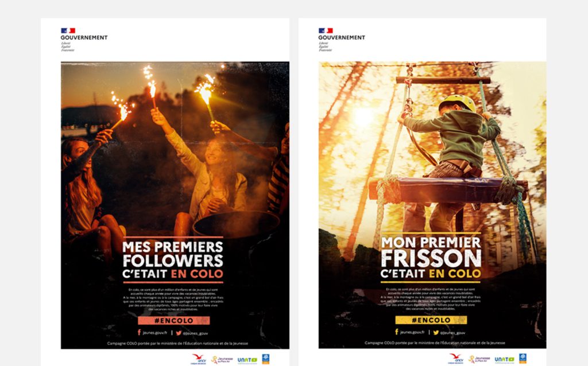Viewport: 588px width, 366px height.
Task: Click the "MES PREMIERS FOLLOWERS" headline
Action: pyautogui.click(x=173, y=254)
